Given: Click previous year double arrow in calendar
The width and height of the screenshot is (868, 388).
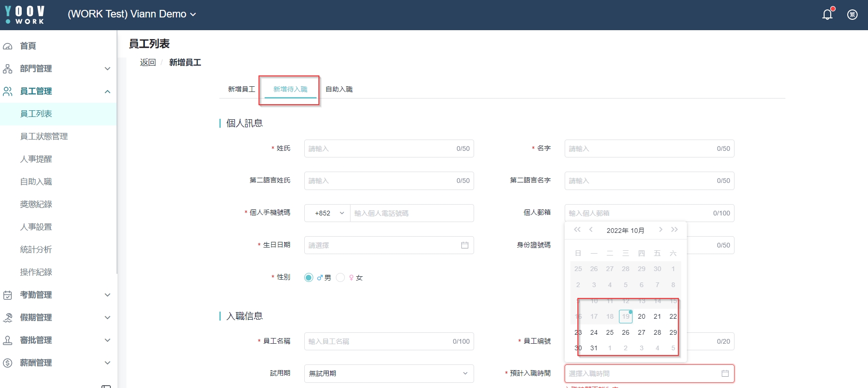Looking at the screenshot, I should 577,230.
